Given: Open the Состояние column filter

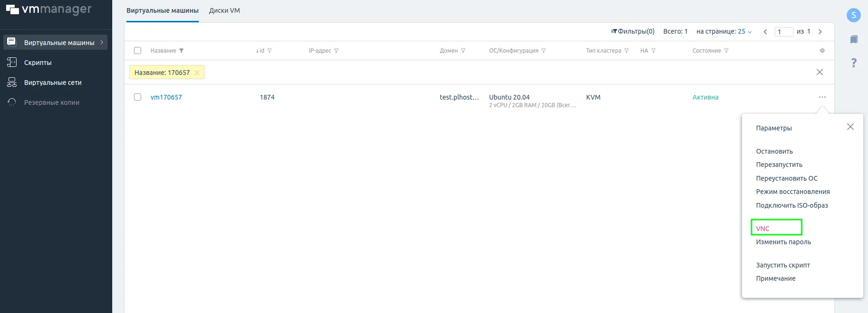Looking at the screenshot, I should 726,51.
